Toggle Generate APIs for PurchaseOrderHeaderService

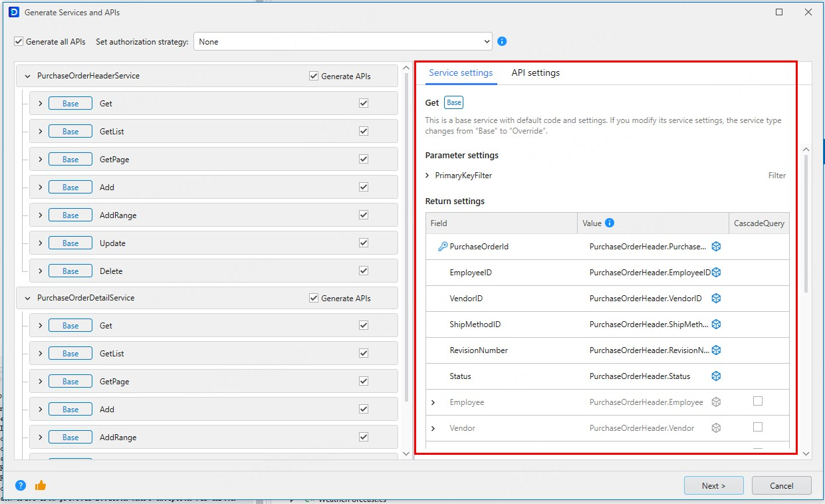tap(314, 76)
